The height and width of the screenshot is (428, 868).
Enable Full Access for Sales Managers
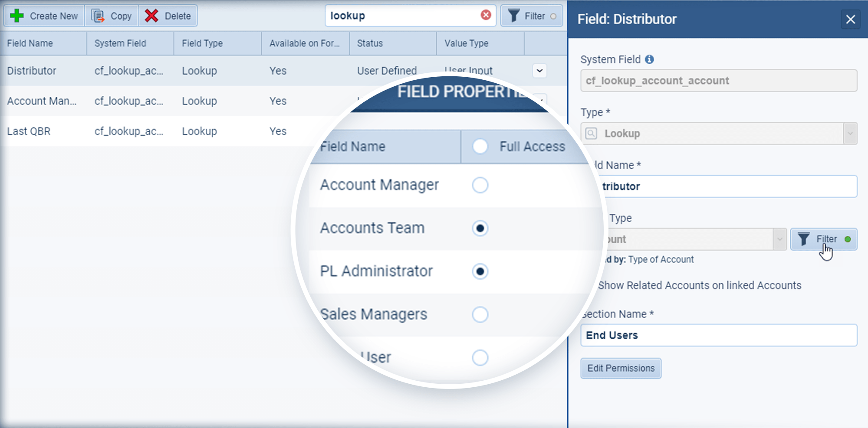480,315
